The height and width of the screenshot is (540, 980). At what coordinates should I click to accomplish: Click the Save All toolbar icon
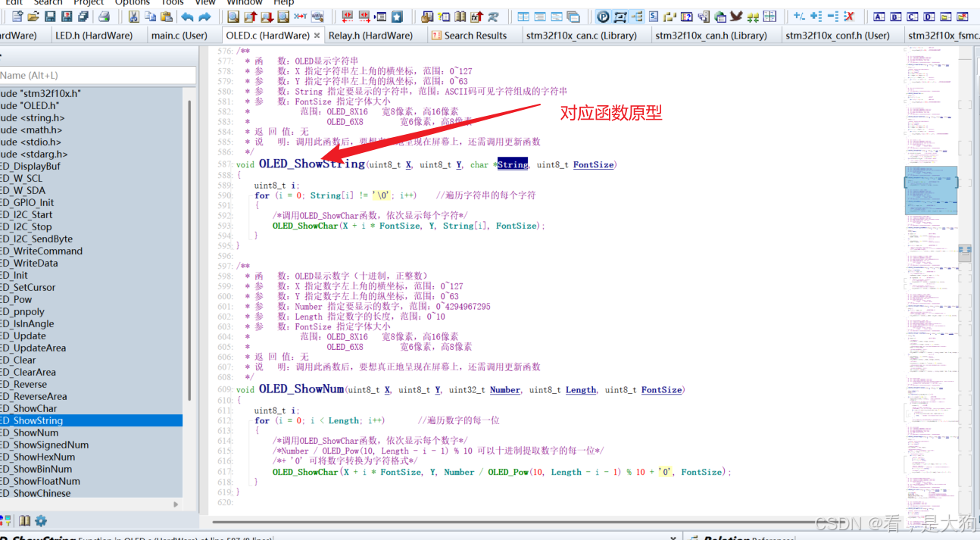pos(83,17)
